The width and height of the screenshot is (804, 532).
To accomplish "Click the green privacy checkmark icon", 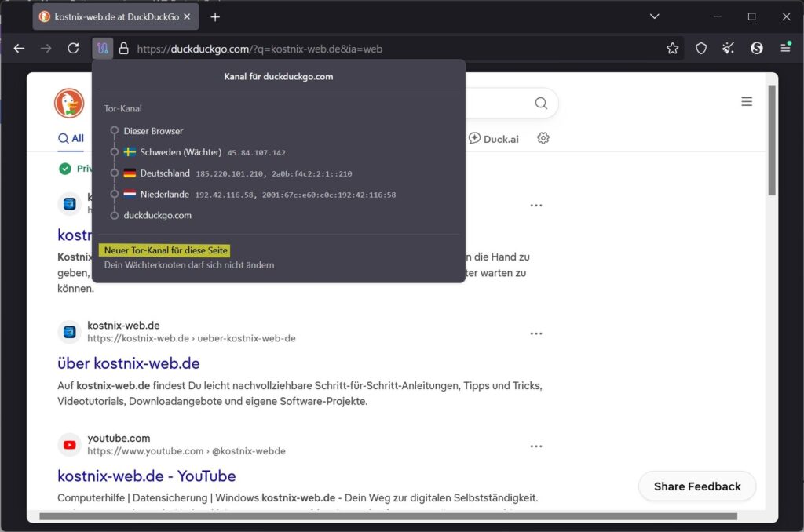I will coord(64,169).
